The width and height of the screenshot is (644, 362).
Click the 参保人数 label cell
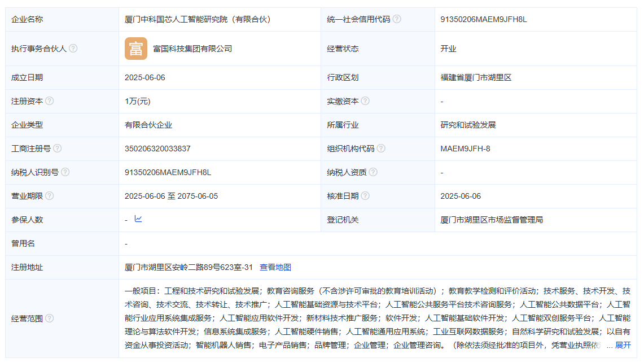pyautogui.click(x=62, y=220)
